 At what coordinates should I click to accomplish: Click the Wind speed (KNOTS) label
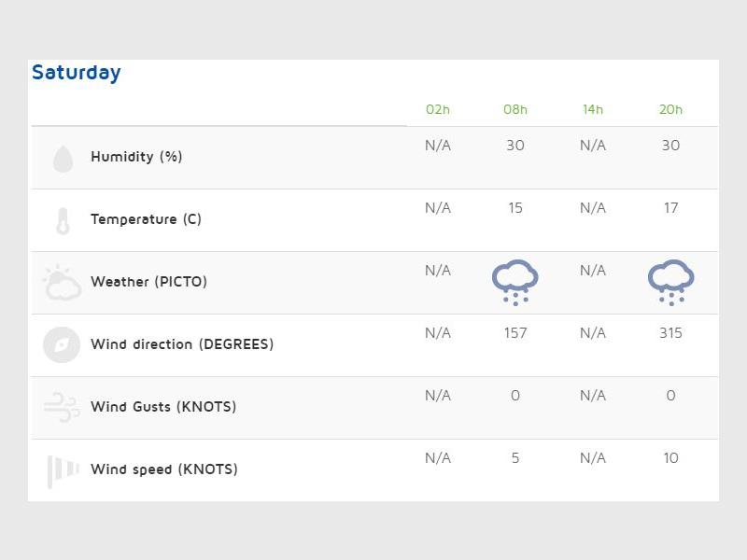(164, 469)
